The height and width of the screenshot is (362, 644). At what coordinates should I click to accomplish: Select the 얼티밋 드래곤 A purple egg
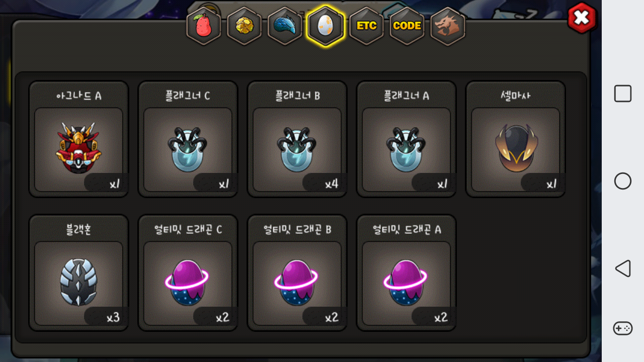[406, 273]
